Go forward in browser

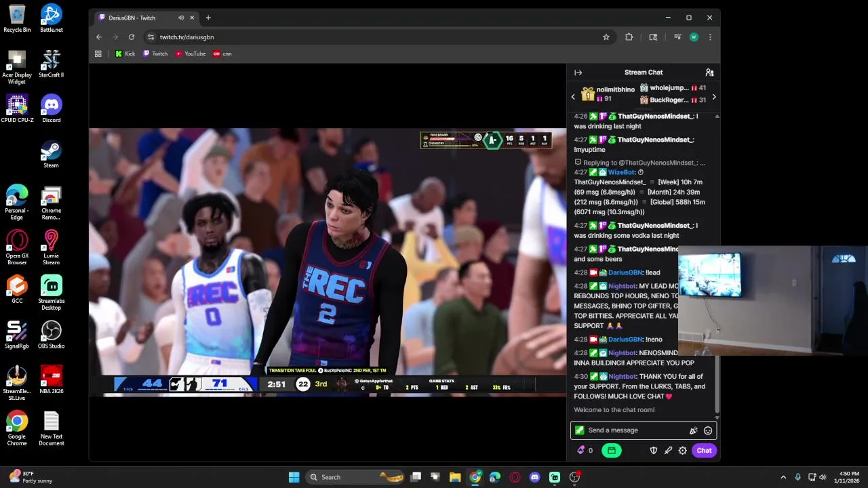click(115, 37)
